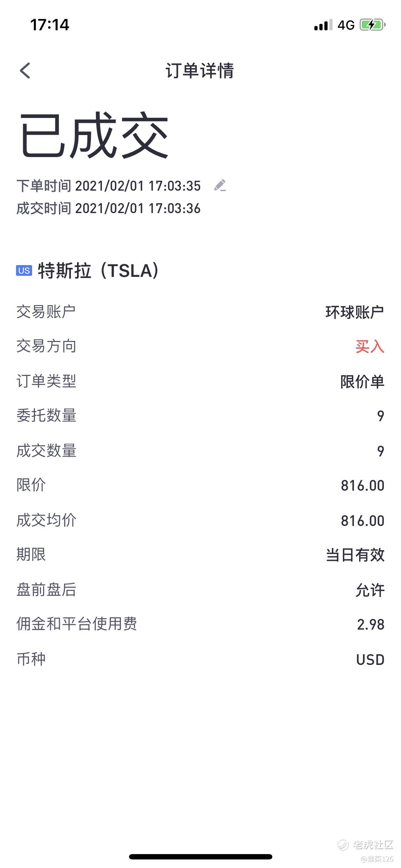This screenshot has width=401, height=868.
Task: Open the 特斯拉 (TSLA) stock link
Action: pos(98,271)
